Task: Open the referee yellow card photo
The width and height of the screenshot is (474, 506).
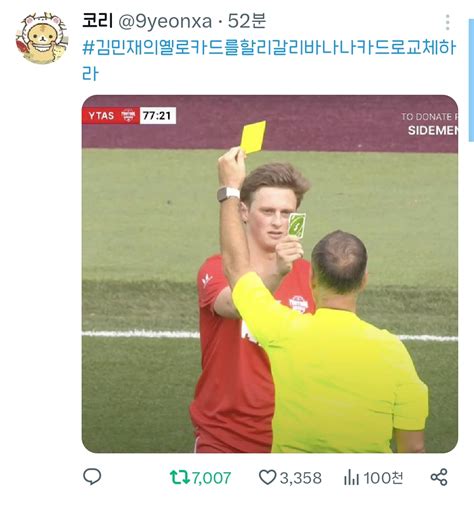Action: (270, 274)
